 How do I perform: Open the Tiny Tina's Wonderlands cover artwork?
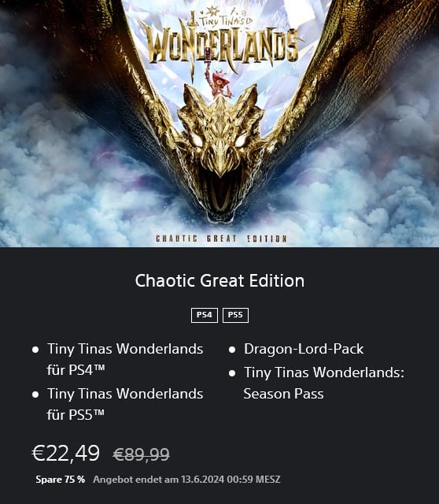pyautogui.click(x=219, y=124)
